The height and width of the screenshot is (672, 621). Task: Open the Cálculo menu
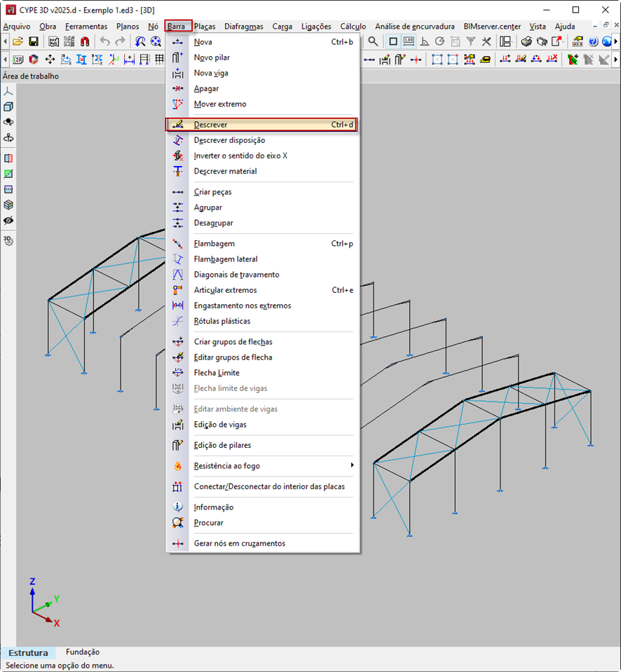(x=353, y=26)
